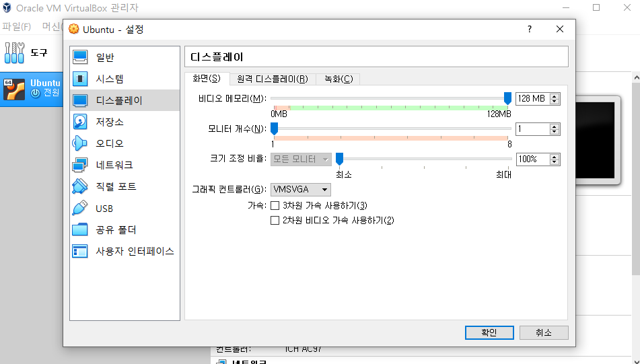Open the 사용자 인터페이스 settings category
The image size is (640, 364).
tap(125, 251)
